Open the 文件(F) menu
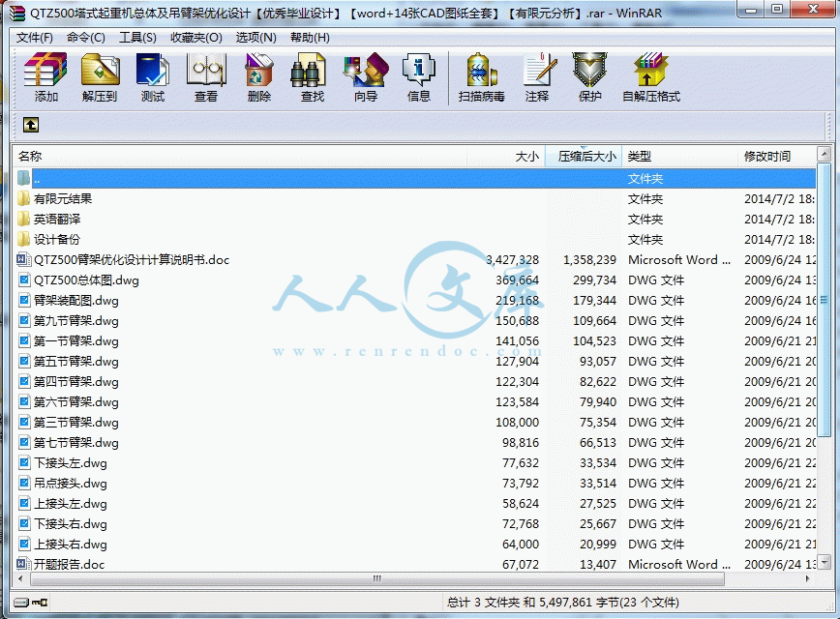The image size is (840, 619). (35, 38)
